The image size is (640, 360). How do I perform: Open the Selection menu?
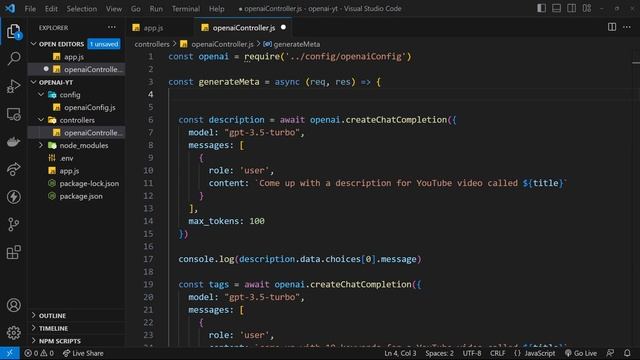pos(82,9)
